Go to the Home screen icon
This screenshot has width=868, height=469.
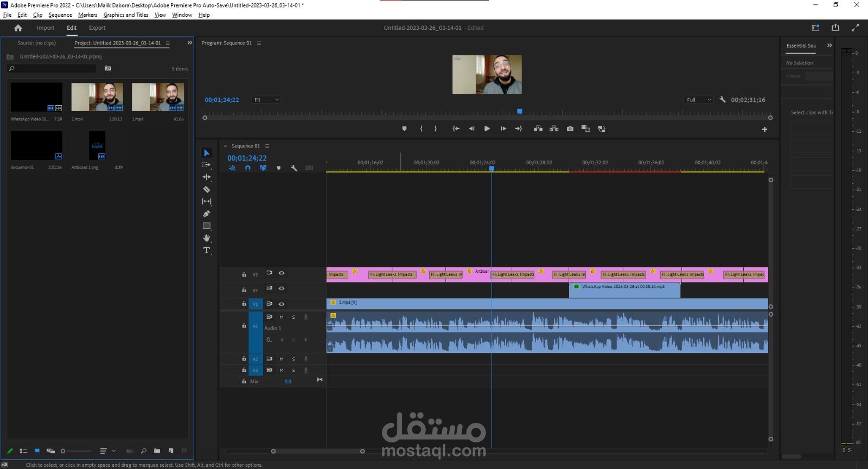[18, 28]
